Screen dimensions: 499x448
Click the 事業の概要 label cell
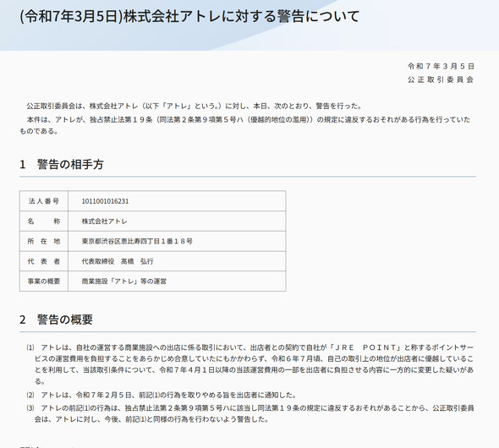44,281
